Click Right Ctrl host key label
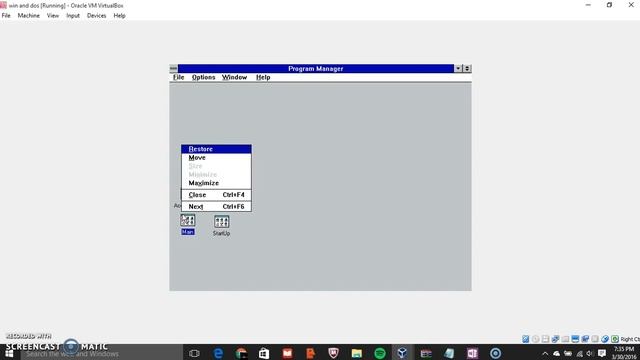 [x=630, y=339]
